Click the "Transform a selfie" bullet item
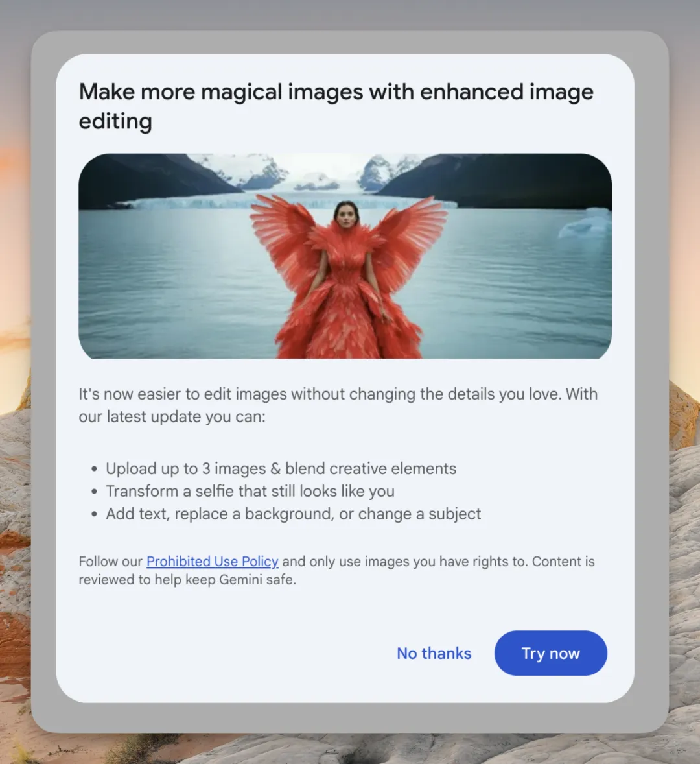This screenshot has width=700, height=764. [250, 491]
